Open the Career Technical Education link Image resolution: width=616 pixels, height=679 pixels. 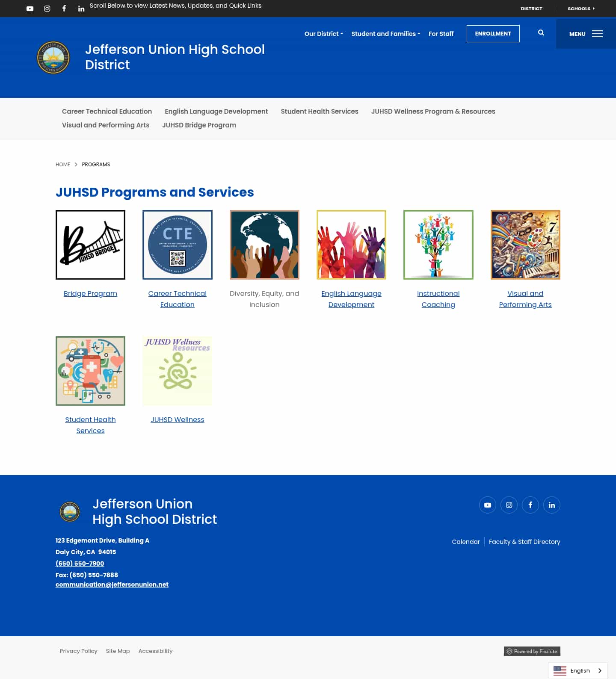(x=178, y=299)
